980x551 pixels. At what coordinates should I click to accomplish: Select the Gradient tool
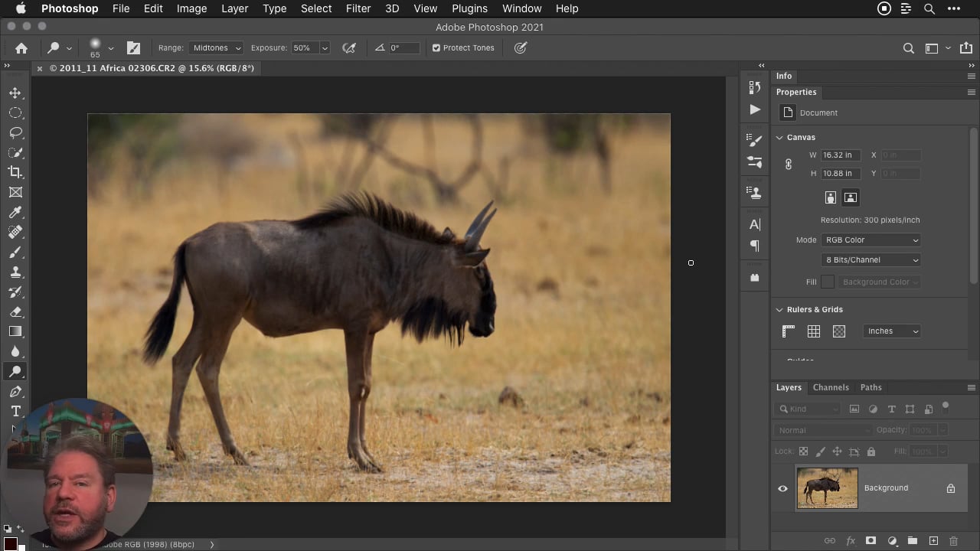click(x=15, y=331)
